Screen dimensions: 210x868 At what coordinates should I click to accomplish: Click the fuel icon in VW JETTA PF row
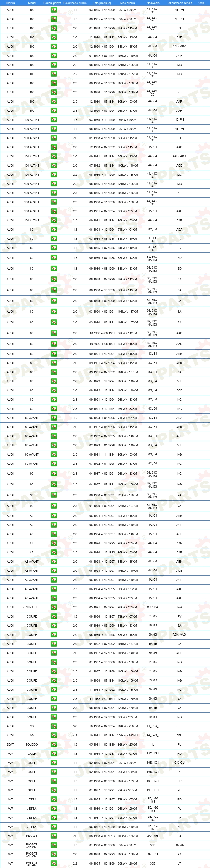click(x=54, y=817)
